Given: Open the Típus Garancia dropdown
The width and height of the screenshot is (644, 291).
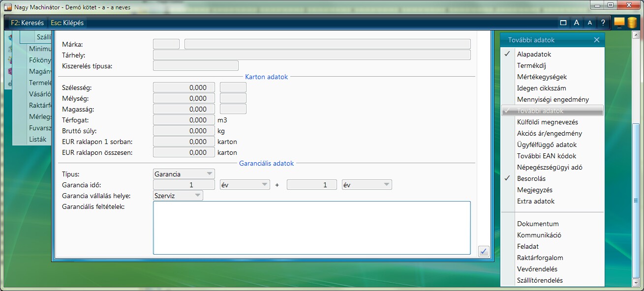Looking at the screenshot, I should pyautogui.click(x=184, y=174).
